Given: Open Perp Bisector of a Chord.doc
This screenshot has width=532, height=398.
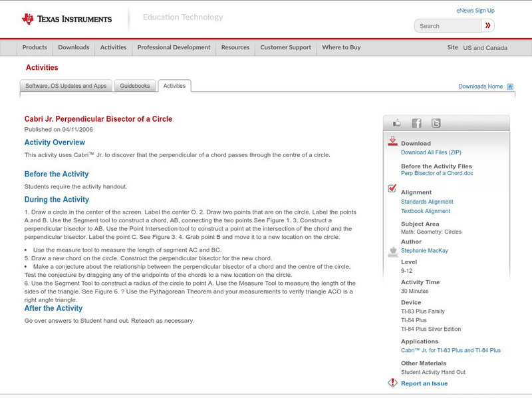Looking at the screenshot, I should (436, 174).
